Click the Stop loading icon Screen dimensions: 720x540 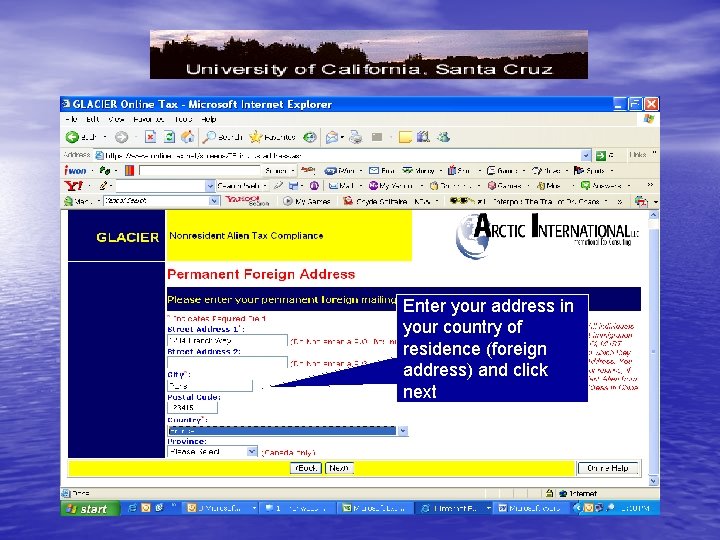point(150,137)
